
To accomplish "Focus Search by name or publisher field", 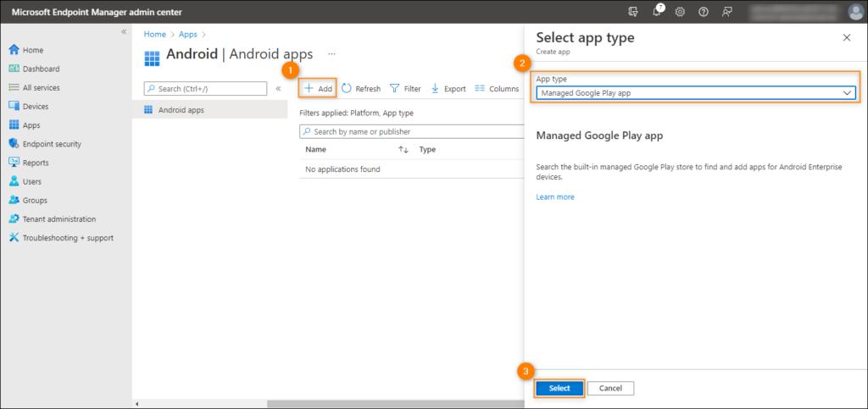I will (x=412, y=131).
